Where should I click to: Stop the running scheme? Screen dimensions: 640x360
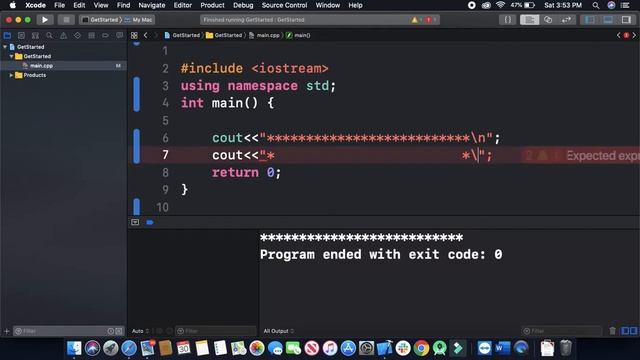(x=66, y=20)
